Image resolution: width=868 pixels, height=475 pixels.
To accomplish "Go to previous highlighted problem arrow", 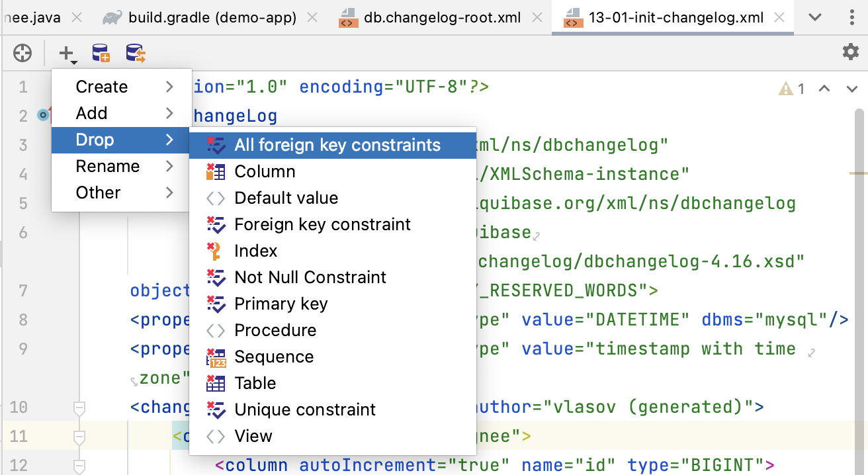I will click(824, 88).
